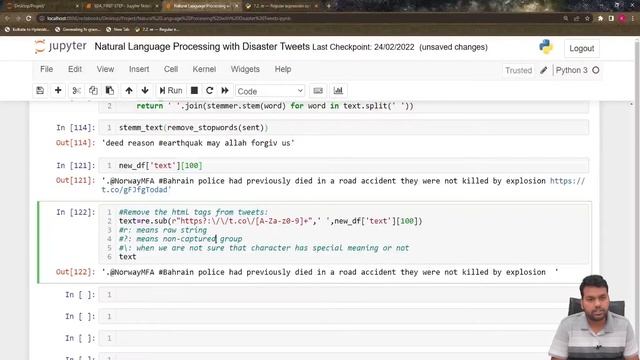Rename notebook by clicking its title
This screenshot has height=360, width=640.
coord(202,47)
